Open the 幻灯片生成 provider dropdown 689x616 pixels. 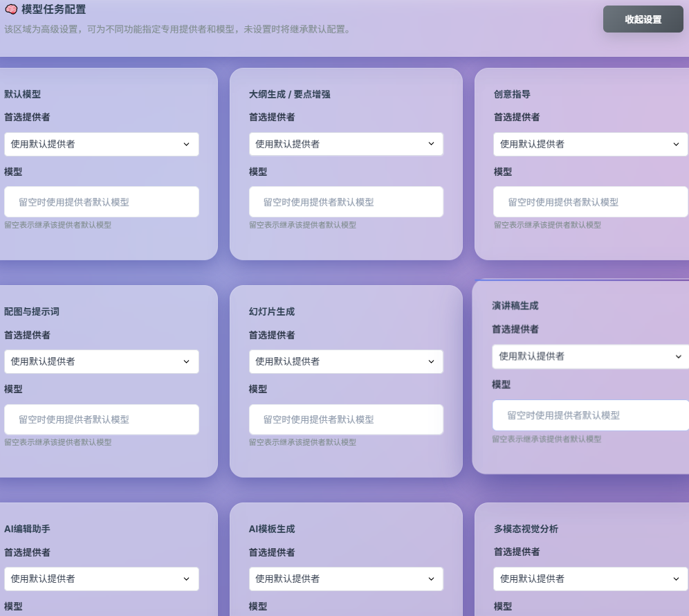[x=346, y=361]
